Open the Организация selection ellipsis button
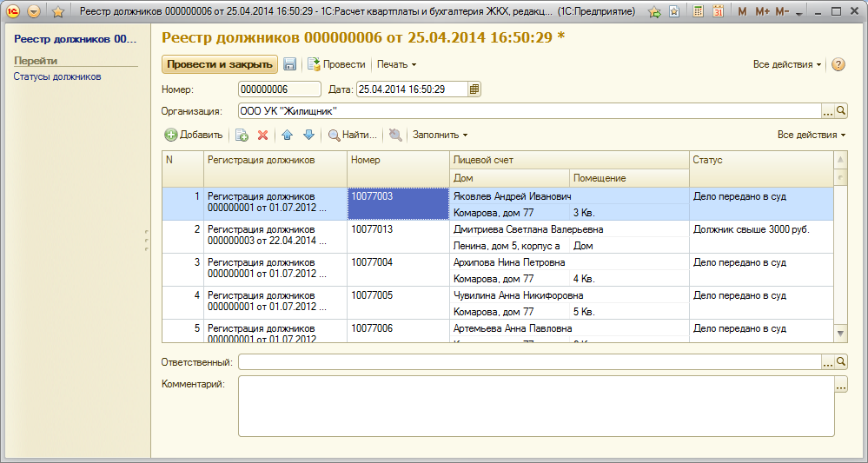Screen dimensions: 868x463 click(827, 111)
